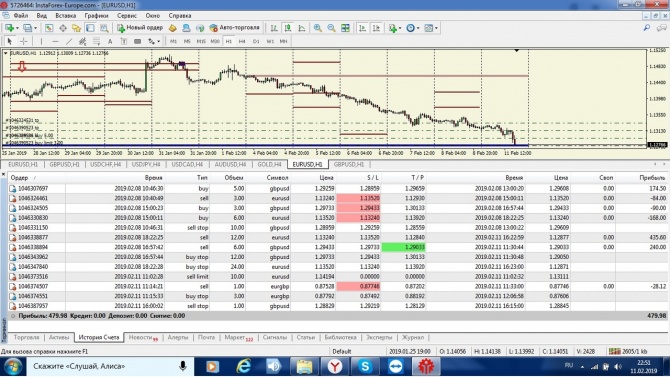
Task: Select the crosshair tool
Action: pyautogui.click(x=24, y=41)
